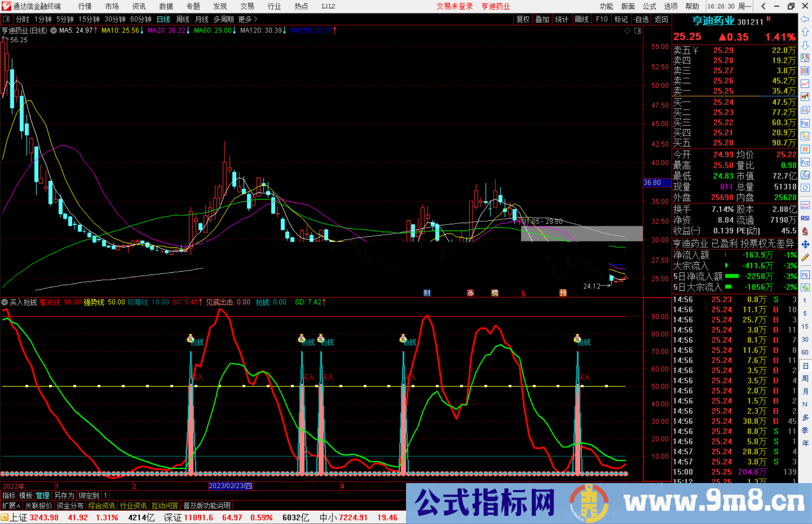Viewport: 812px width, 524px height.
Task: Click the 榜 marker on the price chart
Action: coord(495,293)
